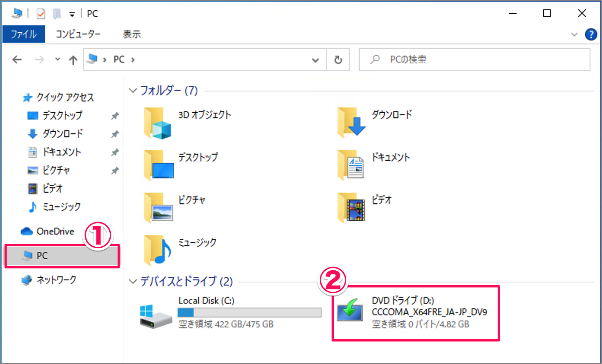The image size is (602, 364).
Task: Select OneDrive in navigation pane
Action: [55, 231]
